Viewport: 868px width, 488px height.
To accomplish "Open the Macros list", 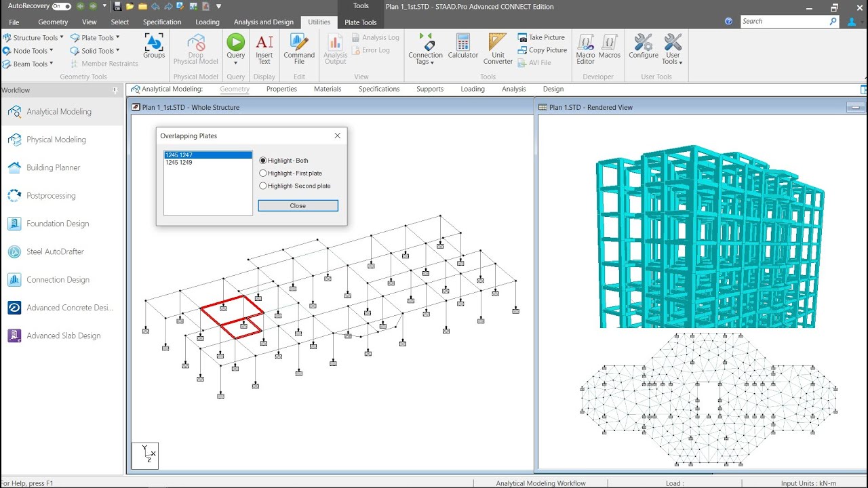I will [610, 46].
